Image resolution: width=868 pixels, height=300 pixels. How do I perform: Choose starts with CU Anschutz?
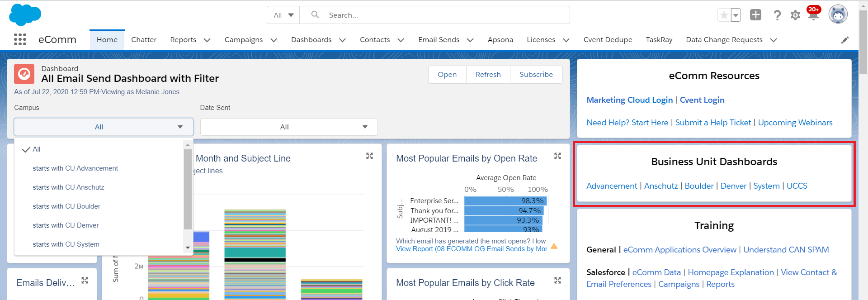point(99,187)
